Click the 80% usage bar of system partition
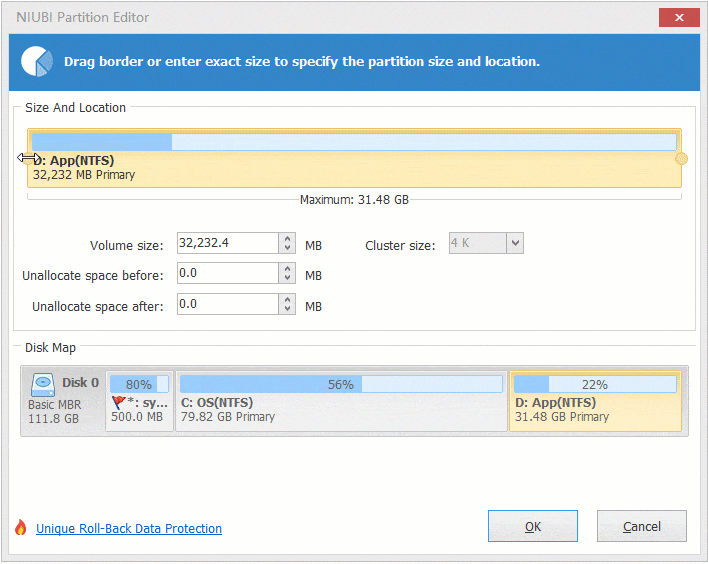Viewport: 708px width, 564px height. pyautogui.click(x=140, y=384)
